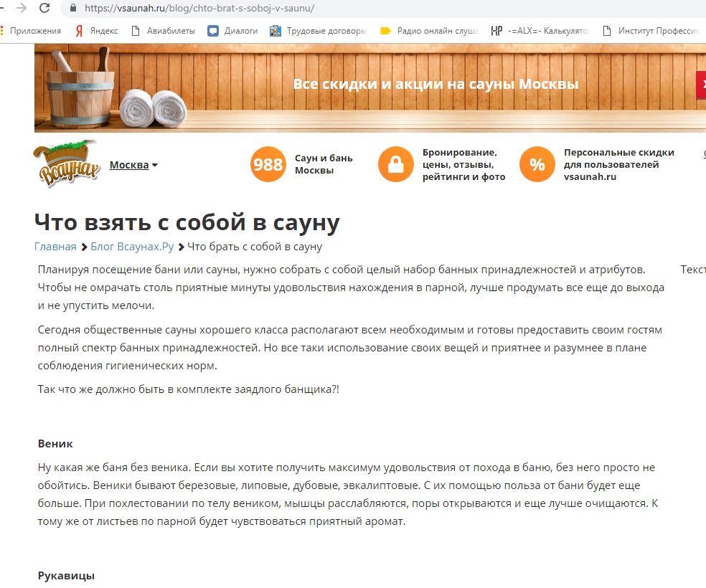
Task: Go forward with the browser arrow
Action: [x=21, y=8]
